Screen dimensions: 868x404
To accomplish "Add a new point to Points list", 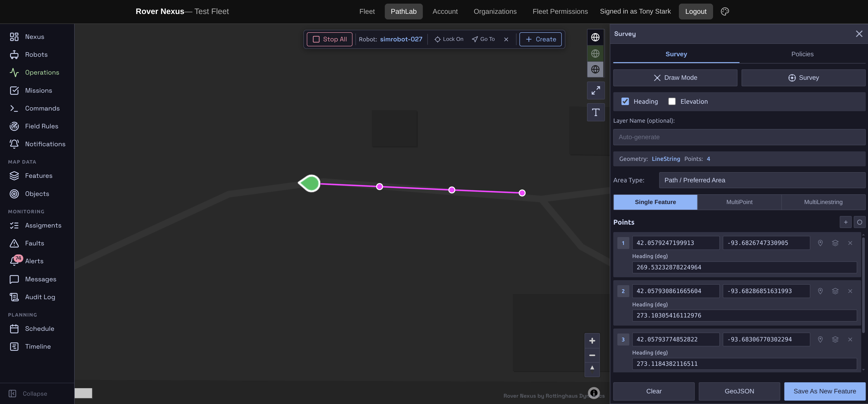I will tap(845, 222).
